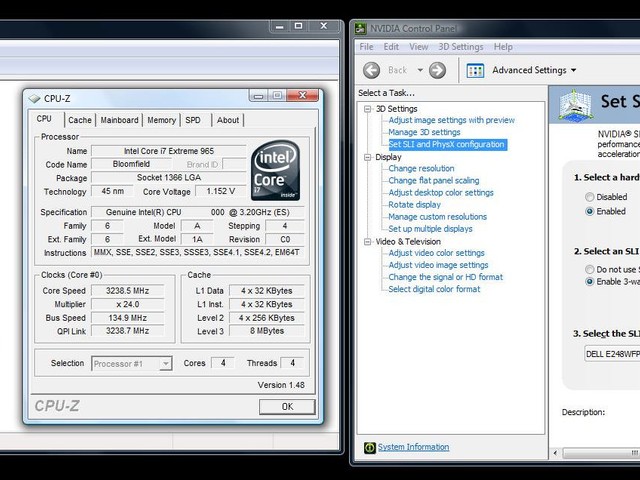Screen dimensions: 640x480
Task: Click the Level 3 cache value 8 MBytes
Action: (267, 331)
